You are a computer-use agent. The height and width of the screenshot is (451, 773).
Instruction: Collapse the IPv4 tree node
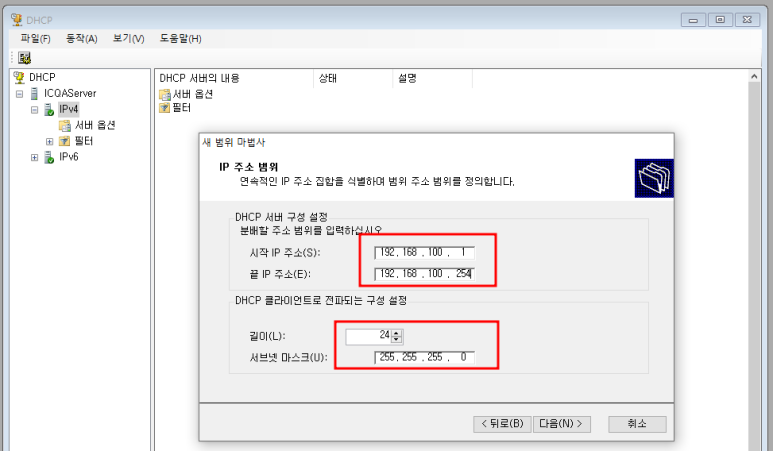click(34, 109)
